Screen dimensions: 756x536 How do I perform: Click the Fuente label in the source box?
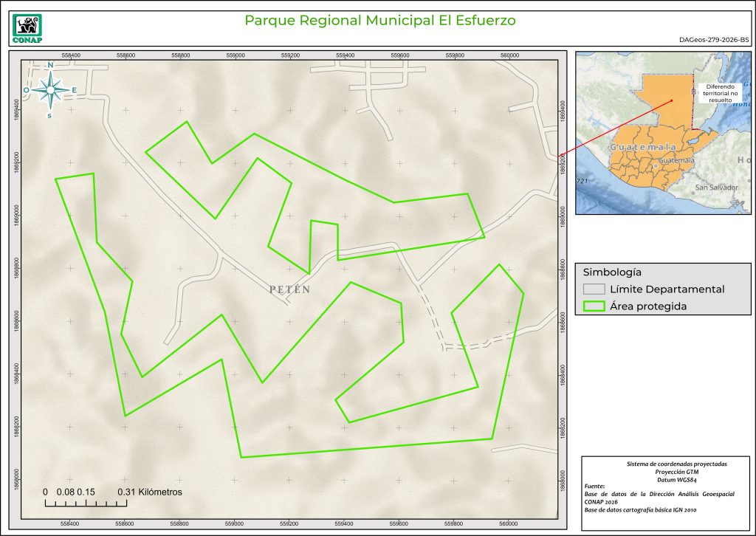point(594,487)
